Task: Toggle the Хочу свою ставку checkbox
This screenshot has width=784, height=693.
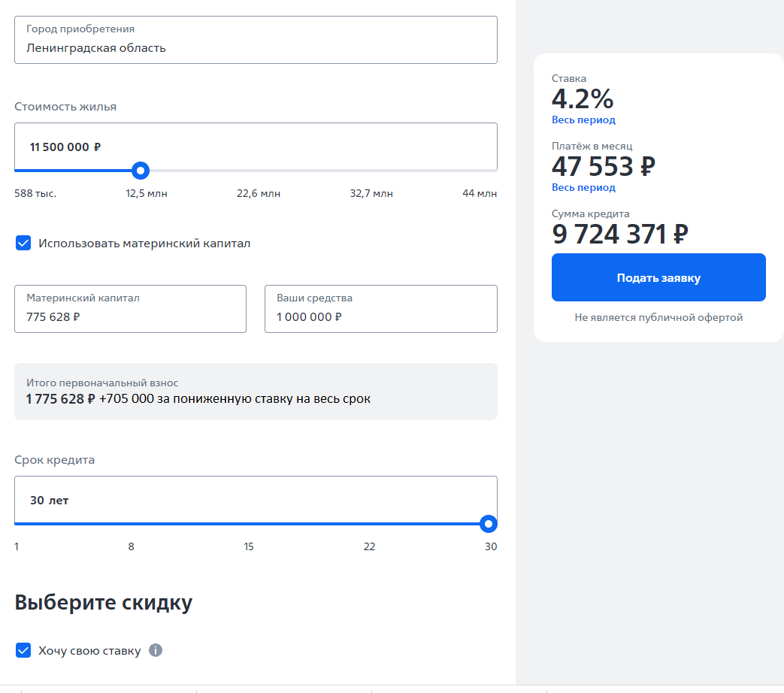Action: [x=23, y=650]
